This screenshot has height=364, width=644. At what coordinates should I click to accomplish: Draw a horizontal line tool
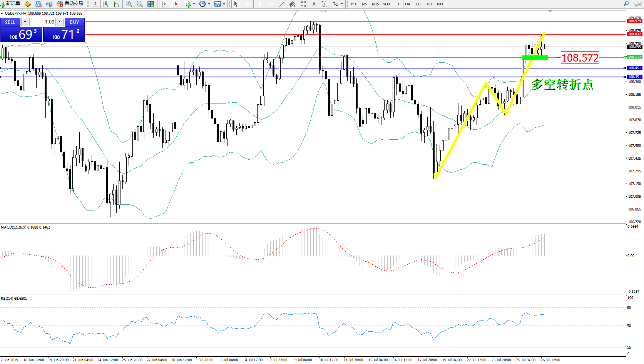pyautogui.click(x=271, y=4)
